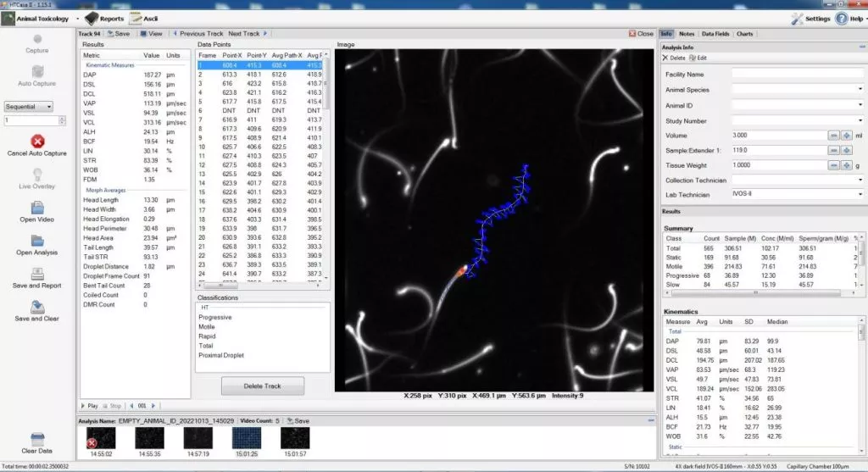Increase the Sample:Extender 1 value
868x472 pixels.
[847, 151]
